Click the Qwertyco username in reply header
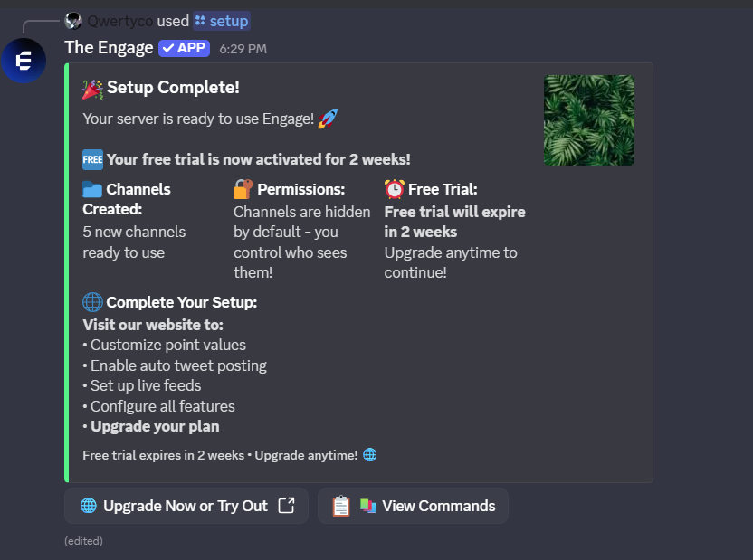 tap(119, 21)
